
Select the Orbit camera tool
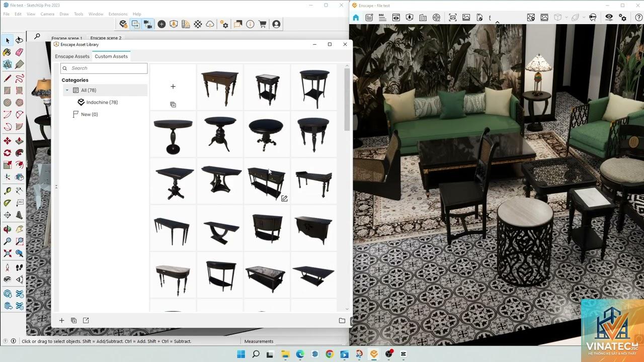click(x=8, y=229)
